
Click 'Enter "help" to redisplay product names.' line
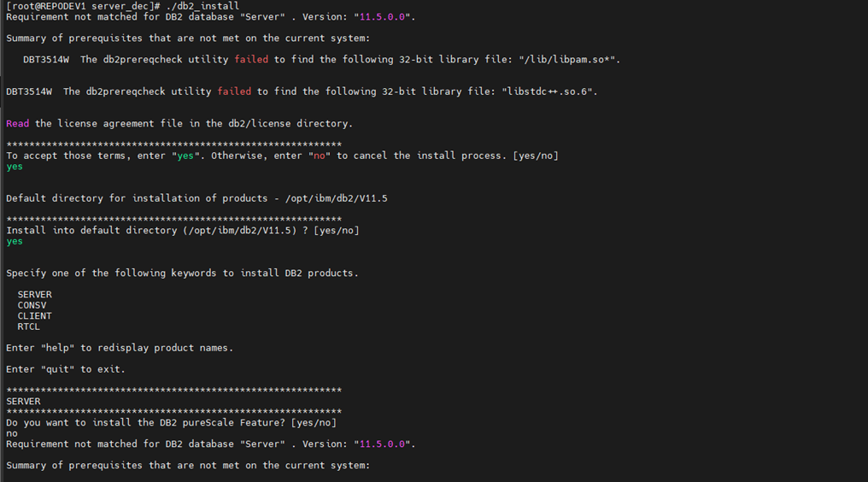pos(120,348)
